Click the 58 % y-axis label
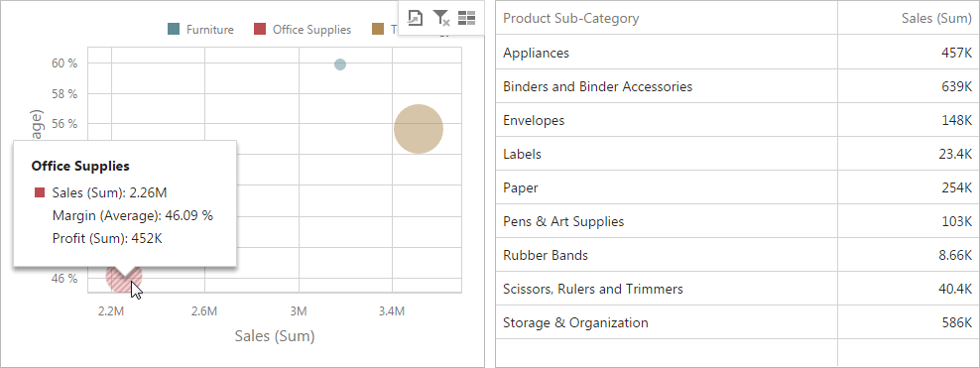Image resolution: width=980 pixels, height=368 pixels. [x=65, y=93]
